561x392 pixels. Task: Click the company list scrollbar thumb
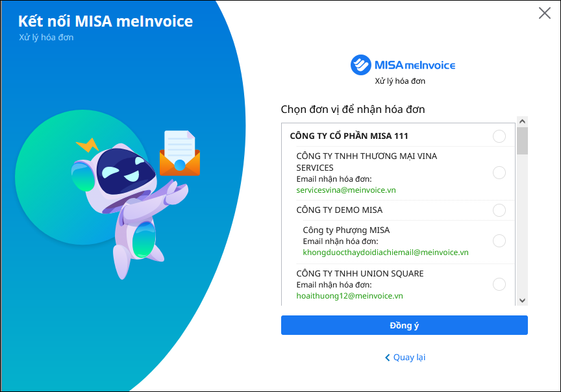coord(522,141)
